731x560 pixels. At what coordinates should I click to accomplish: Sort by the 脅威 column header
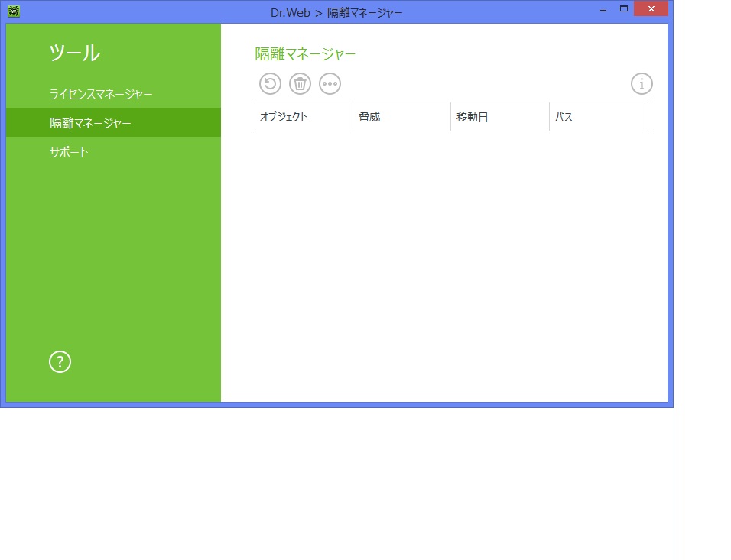pos(401,117)
